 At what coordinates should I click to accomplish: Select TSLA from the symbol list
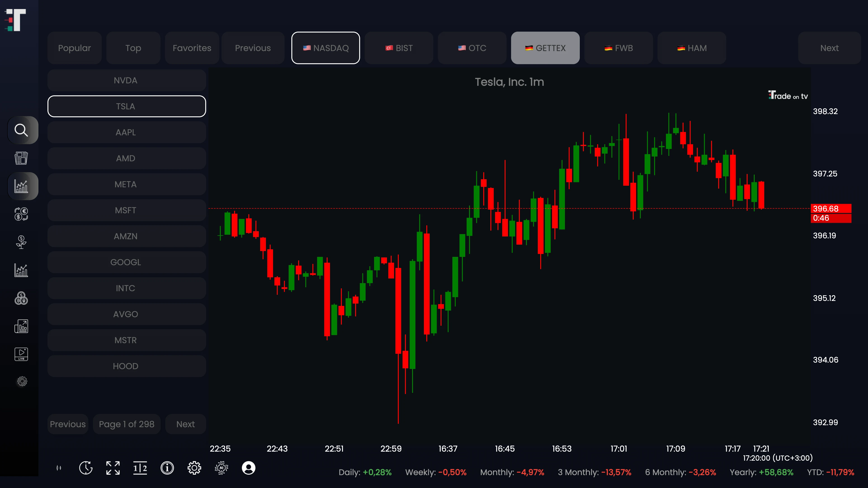pos(127,106)
